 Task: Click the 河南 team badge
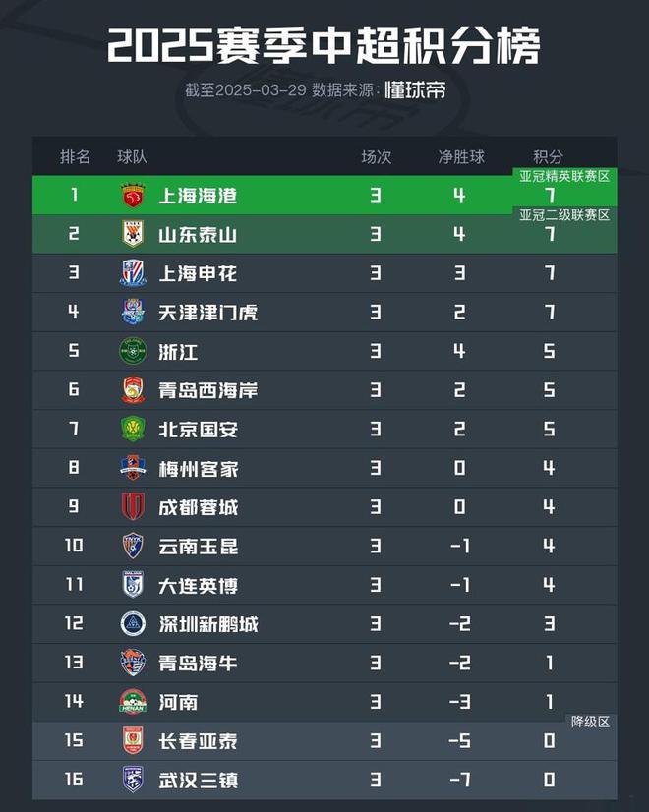coord(133,701)
